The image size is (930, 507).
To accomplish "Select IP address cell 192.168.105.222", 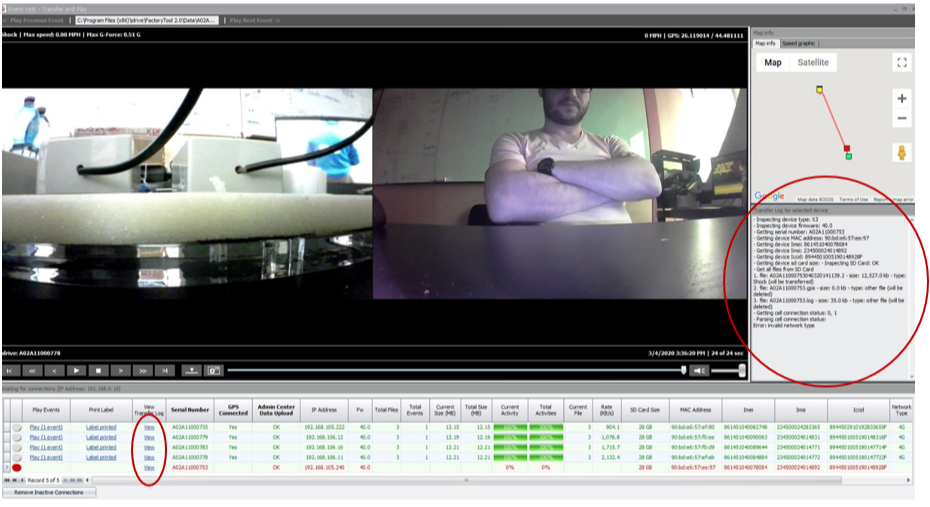I will click(324, 427).
